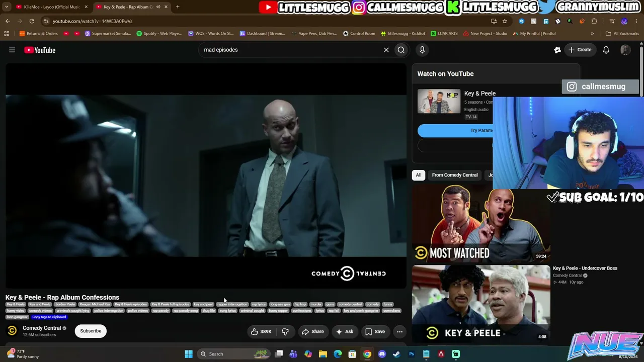
Task: Open the Chrome profile avatar
Action: click(x=624, y=21)
